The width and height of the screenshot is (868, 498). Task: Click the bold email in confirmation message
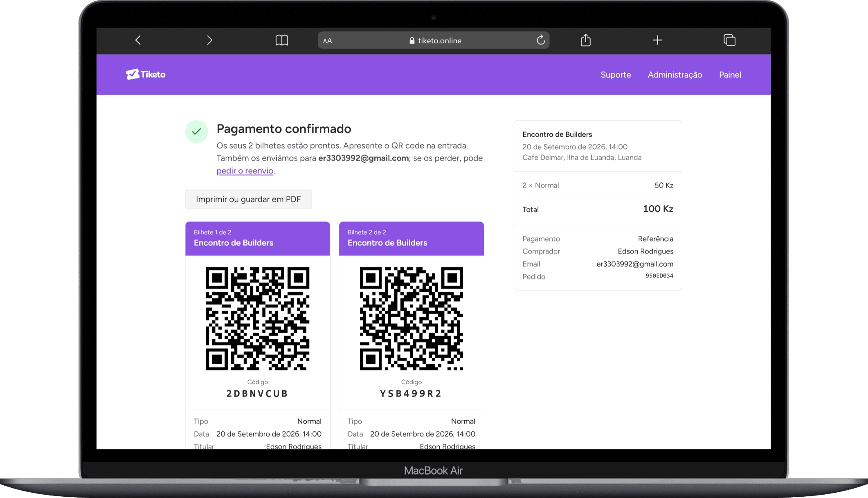tap(364, 158)
